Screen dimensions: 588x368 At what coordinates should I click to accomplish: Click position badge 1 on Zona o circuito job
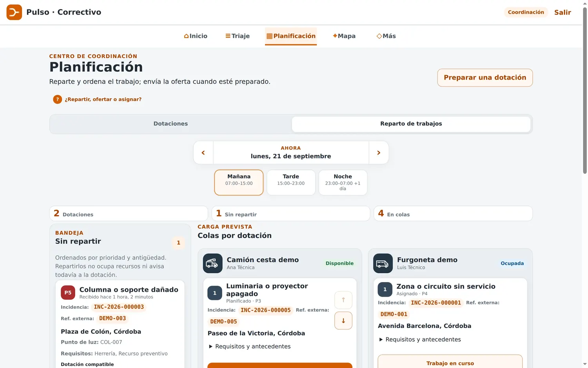point(385,290)
